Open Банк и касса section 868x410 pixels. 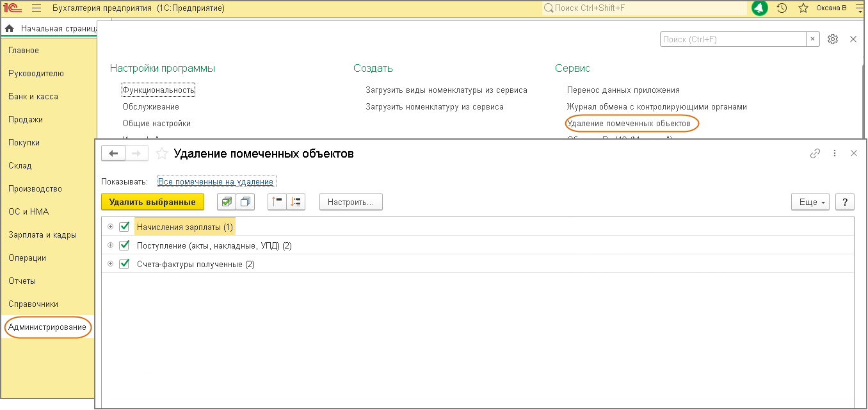[33, 97]
